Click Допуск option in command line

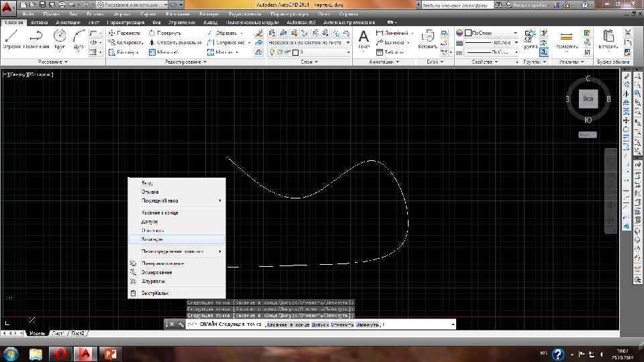click(319, 324)
